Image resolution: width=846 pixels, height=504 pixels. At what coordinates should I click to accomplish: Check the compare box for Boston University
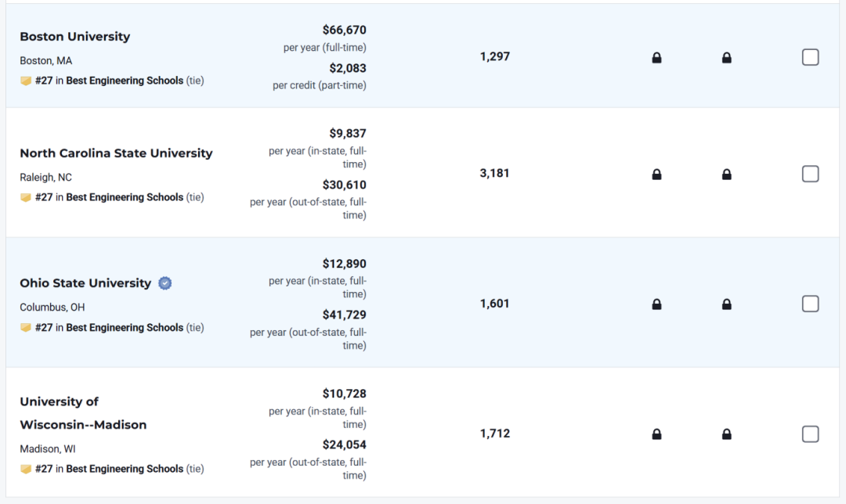pyautogui.click(x=810, y=57)
